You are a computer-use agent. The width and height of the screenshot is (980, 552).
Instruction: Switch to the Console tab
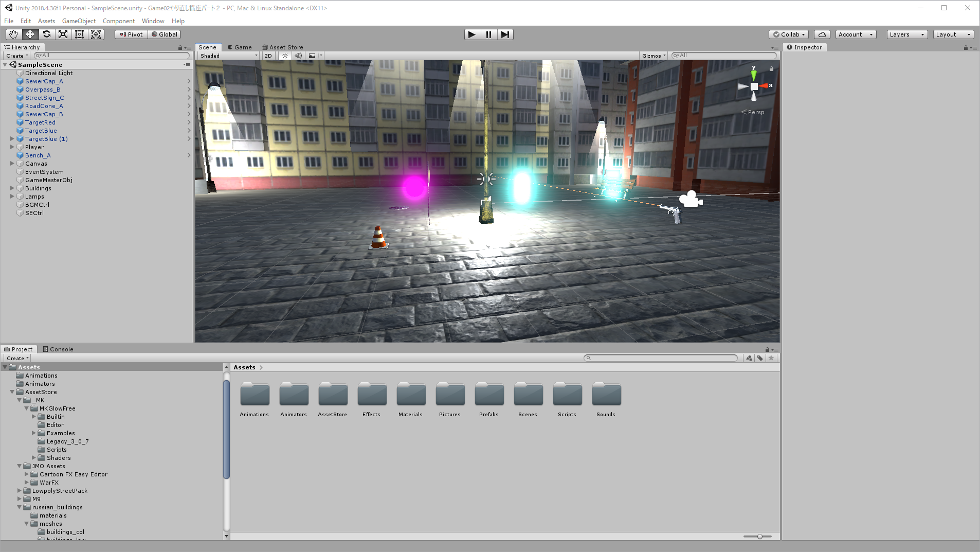58,349
